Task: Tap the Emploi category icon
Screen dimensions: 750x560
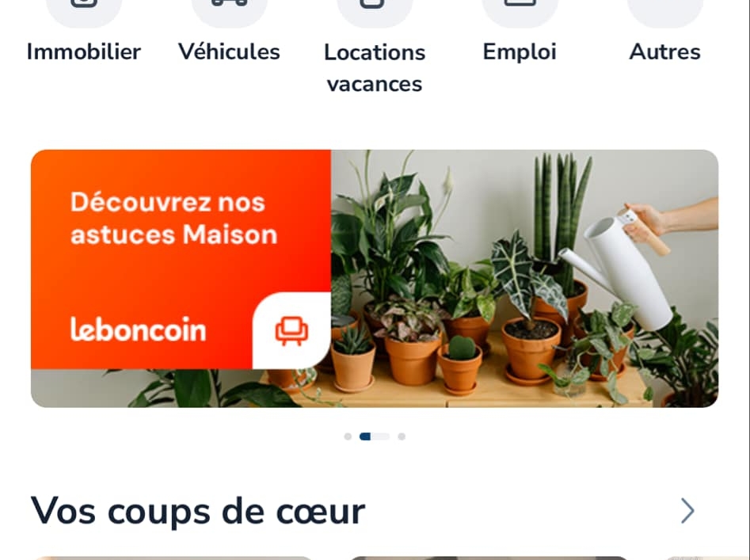Action: click(520, 12)
